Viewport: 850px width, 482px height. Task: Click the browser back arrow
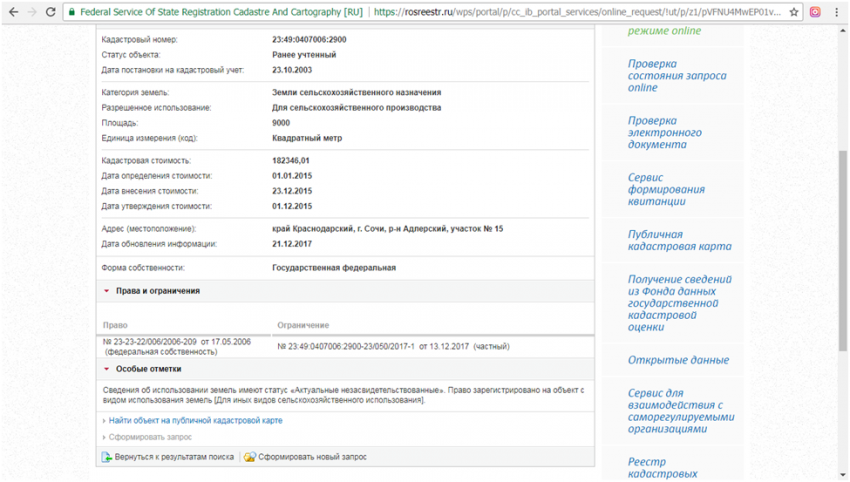(x=11, y=12)
